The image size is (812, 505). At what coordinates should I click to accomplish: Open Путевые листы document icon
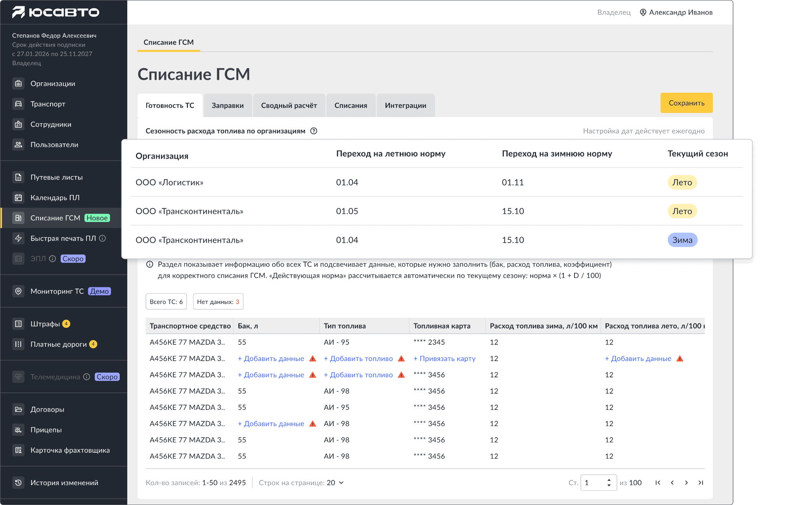point(18,177)
